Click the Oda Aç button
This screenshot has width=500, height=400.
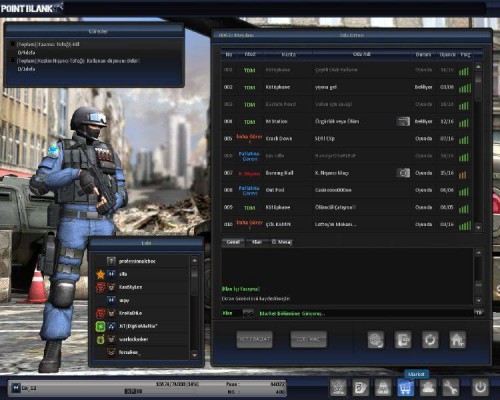tap(308, 339)
